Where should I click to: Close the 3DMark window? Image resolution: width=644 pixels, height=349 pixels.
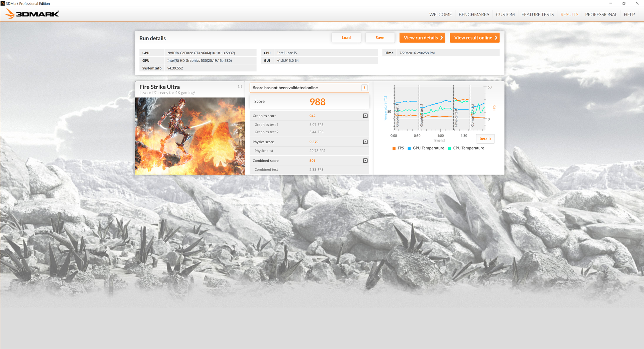[x=637, y=3]
